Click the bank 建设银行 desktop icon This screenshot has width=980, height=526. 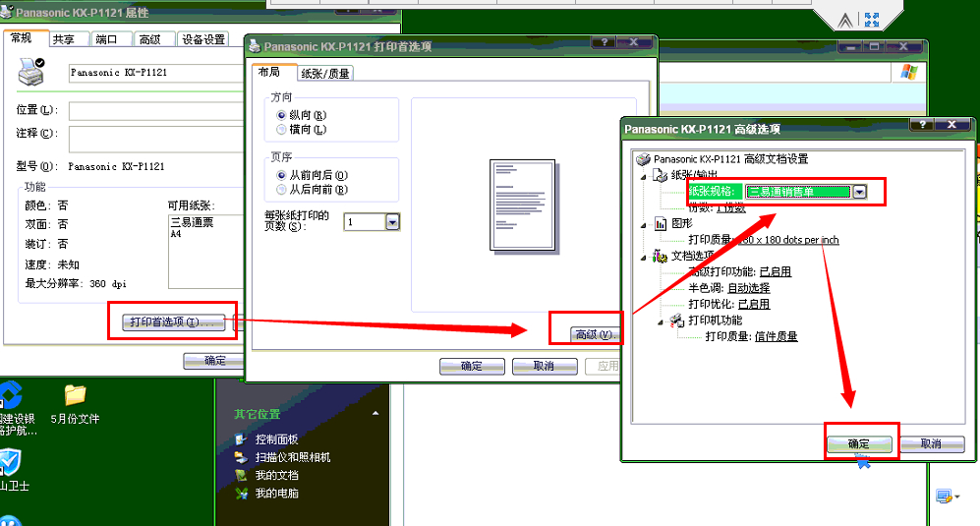(x=11, y=395)
